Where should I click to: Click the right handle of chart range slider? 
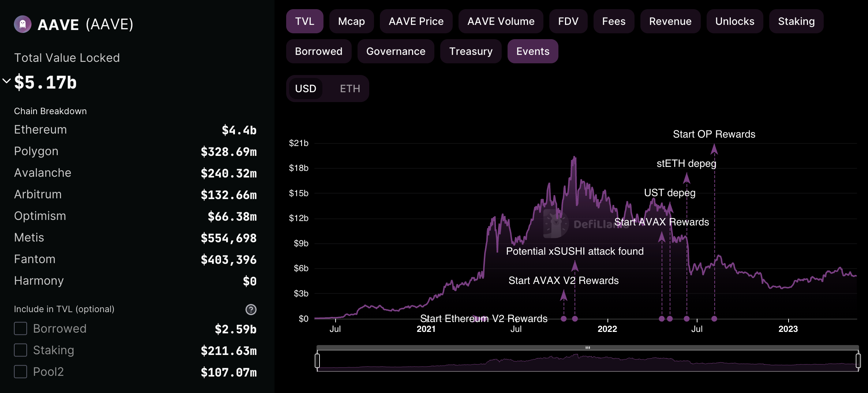click(858, 360)
